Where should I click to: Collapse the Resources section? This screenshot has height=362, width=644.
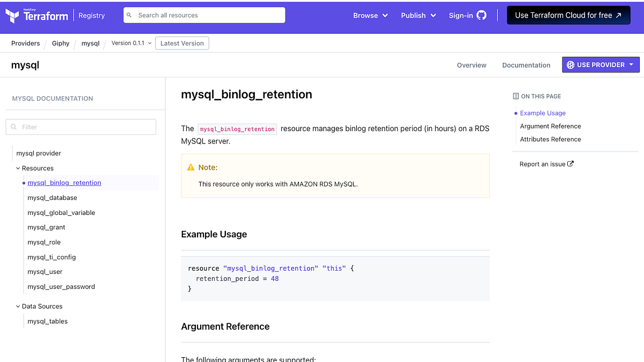click(x=18, y=168)
